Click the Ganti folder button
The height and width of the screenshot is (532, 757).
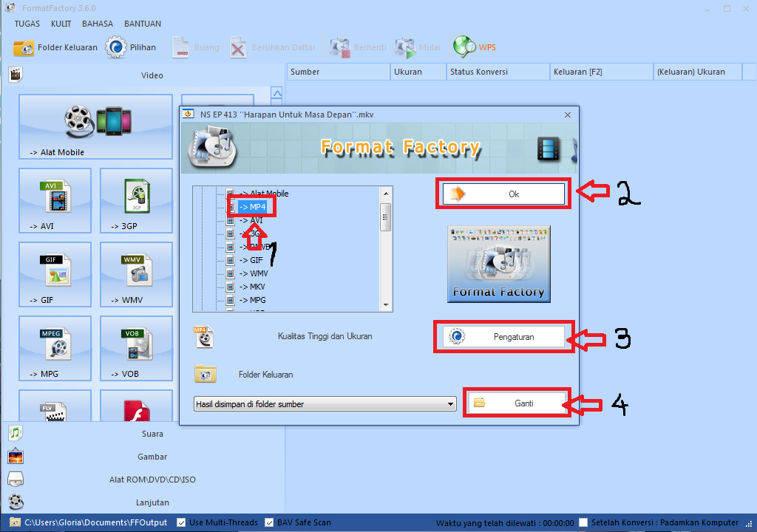click(x=515, y=403)
